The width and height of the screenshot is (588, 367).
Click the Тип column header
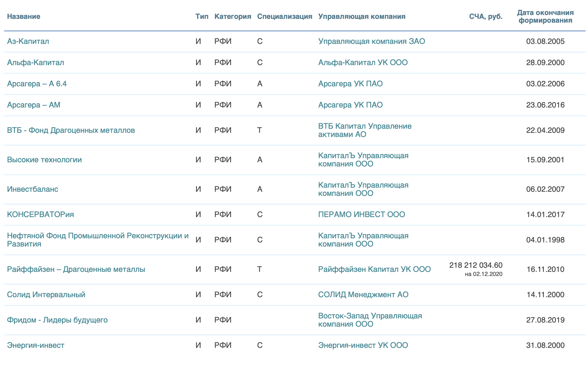pos(202,16)
